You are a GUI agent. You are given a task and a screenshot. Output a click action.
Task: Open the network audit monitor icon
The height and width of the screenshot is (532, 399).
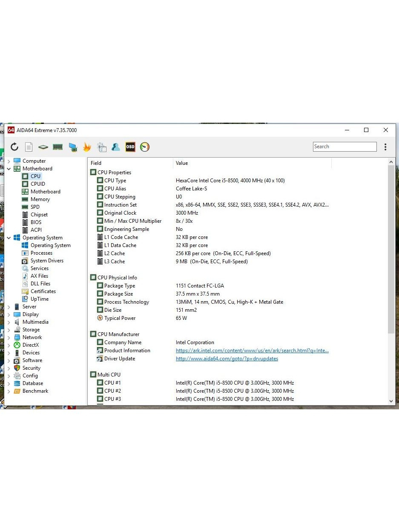[73, 147]
